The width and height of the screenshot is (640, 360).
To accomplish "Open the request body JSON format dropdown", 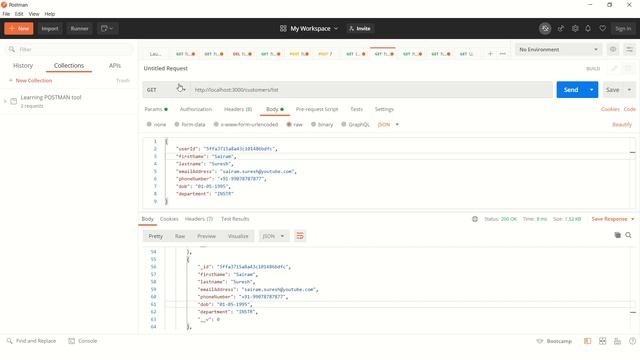I will click(x=388, y=124).
